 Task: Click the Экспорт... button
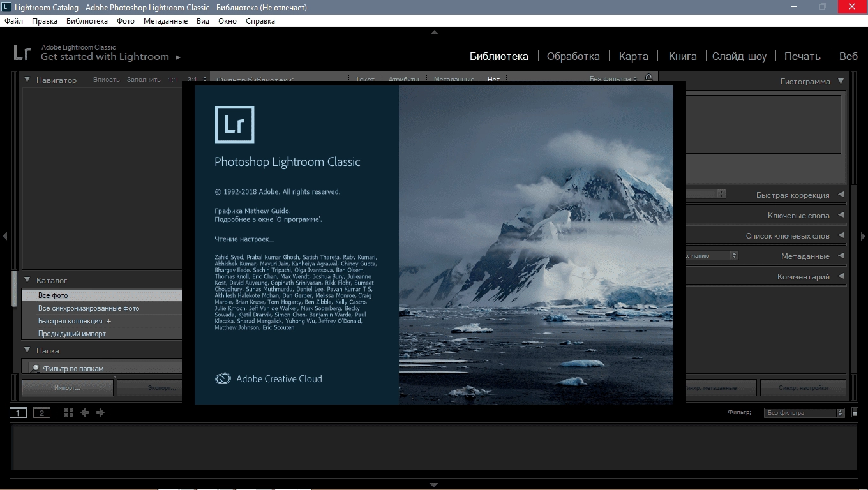tap(149, 387)
